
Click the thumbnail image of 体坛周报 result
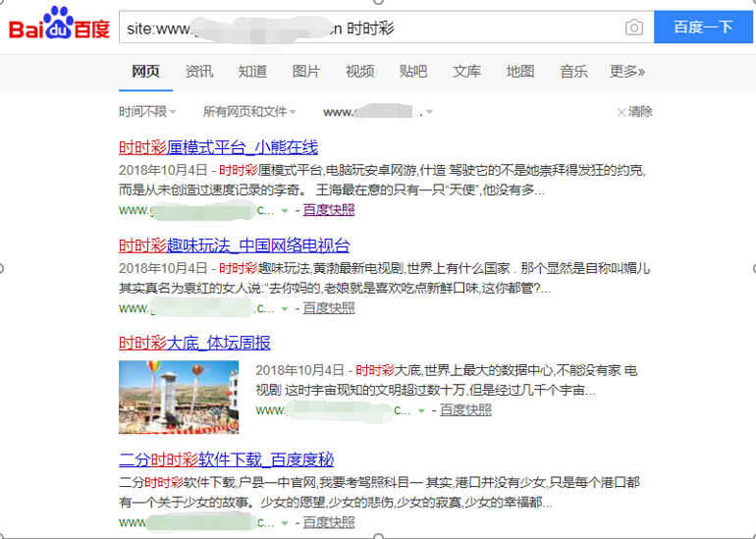tap(179, 397)
